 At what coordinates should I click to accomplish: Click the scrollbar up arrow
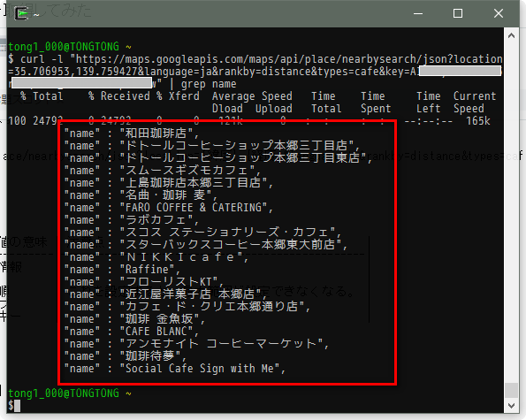tap(511, 35)
